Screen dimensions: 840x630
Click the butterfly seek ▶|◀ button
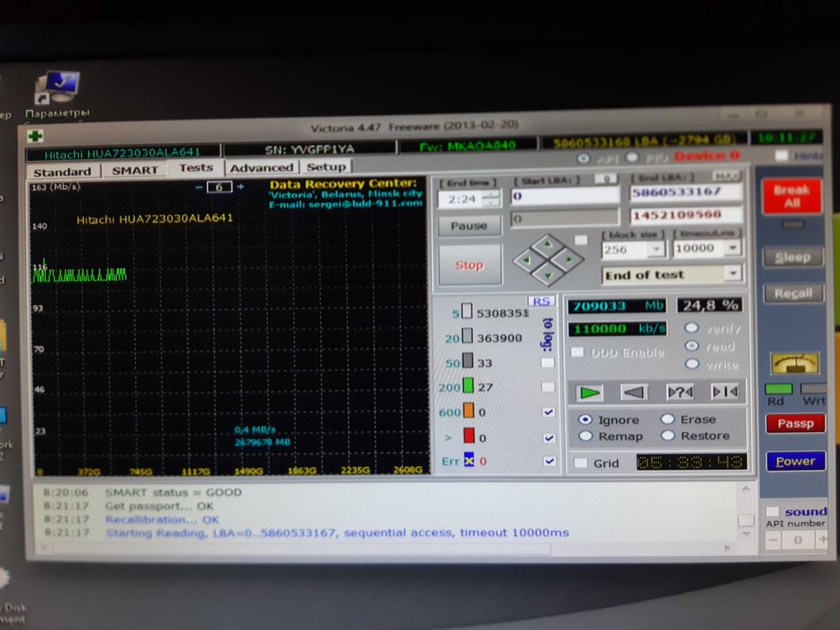(x=724, y=391)
